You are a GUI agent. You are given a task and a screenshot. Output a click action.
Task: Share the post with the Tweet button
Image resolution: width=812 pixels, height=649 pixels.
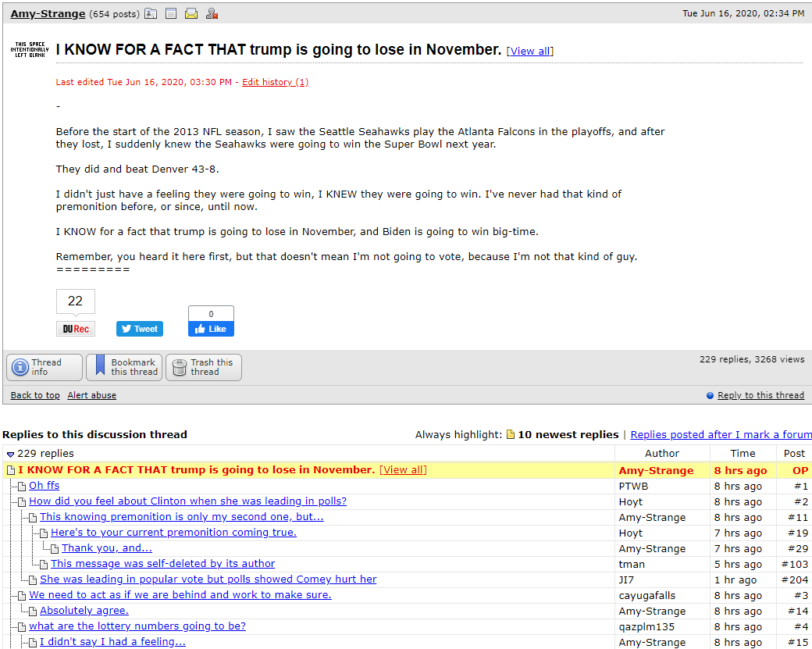(140, 329)
